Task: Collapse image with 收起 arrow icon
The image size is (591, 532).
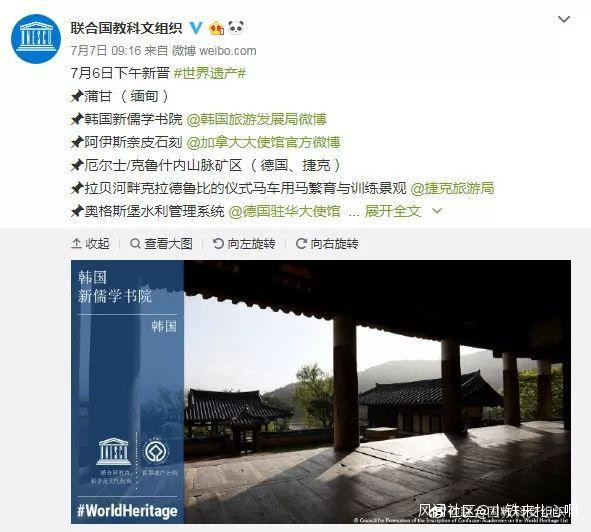Action: (76, 244)
